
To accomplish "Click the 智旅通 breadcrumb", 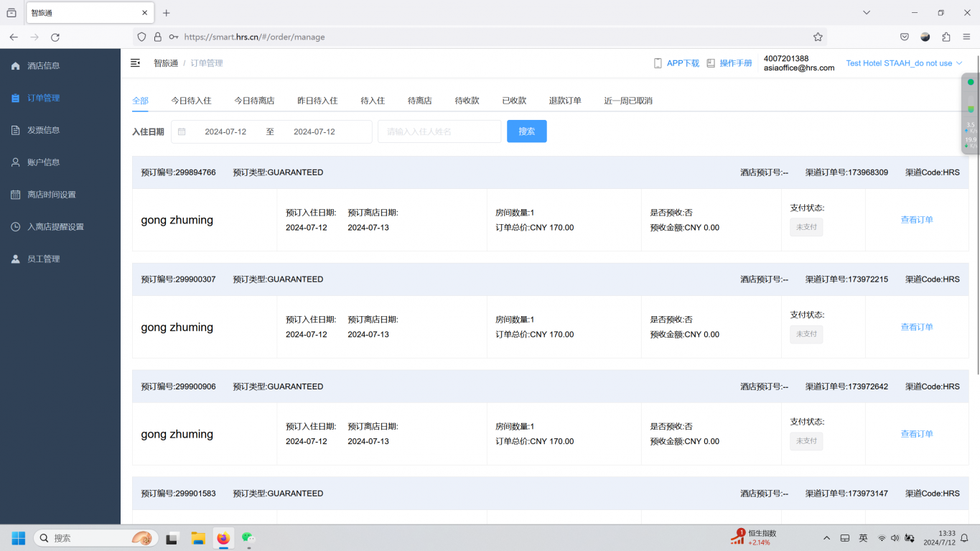I will [166, 63].
